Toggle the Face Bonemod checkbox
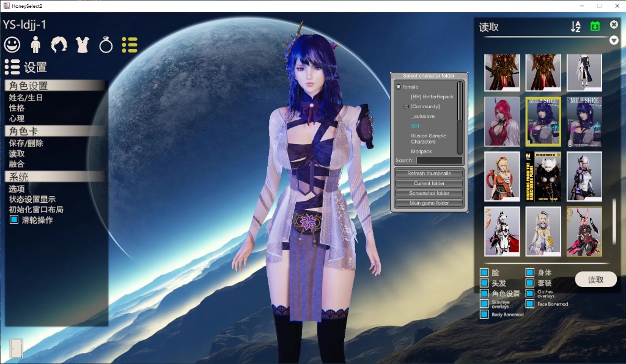The image size is (626, 364). (x=530, y=304)
